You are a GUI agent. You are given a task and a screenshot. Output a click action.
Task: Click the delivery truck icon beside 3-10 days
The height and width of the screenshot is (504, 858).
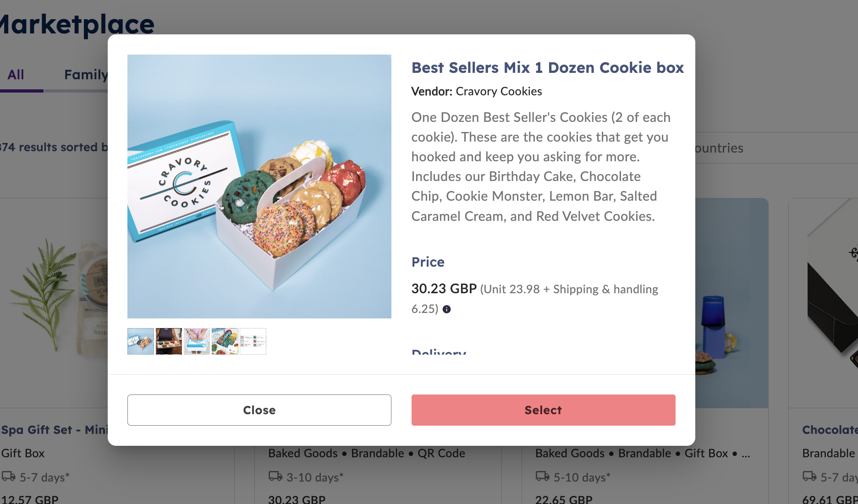[x=275, y=477]
